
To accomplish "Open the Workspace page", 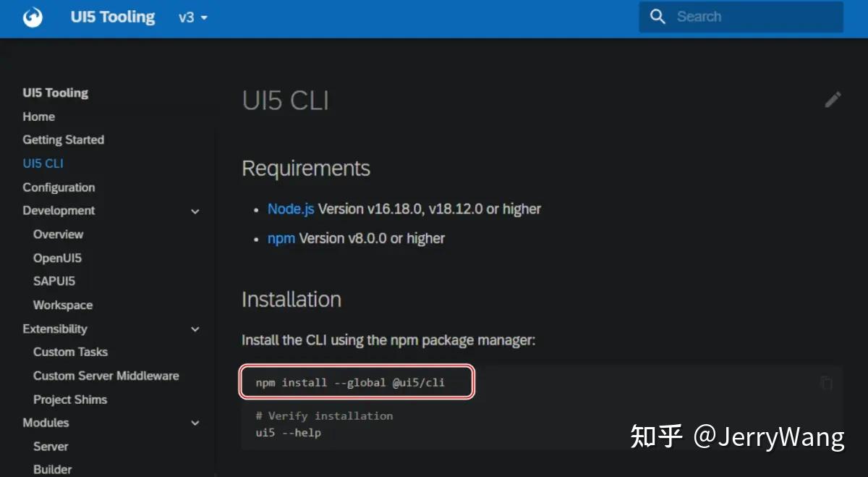I will (x=62, y=305).
